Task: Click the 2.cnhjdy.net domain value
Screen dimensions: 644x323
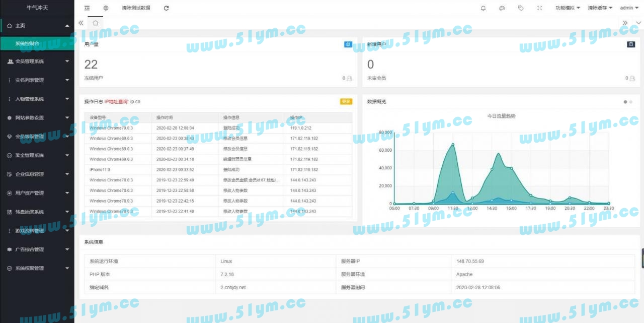Action: click(x=233, y=287)
